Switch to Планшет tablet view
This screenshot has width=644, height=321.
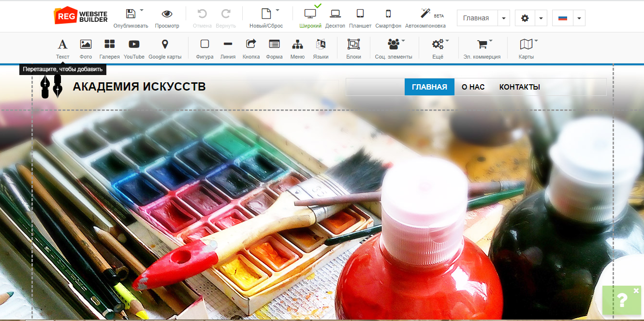pyautogui.click(x=360, y=15)
